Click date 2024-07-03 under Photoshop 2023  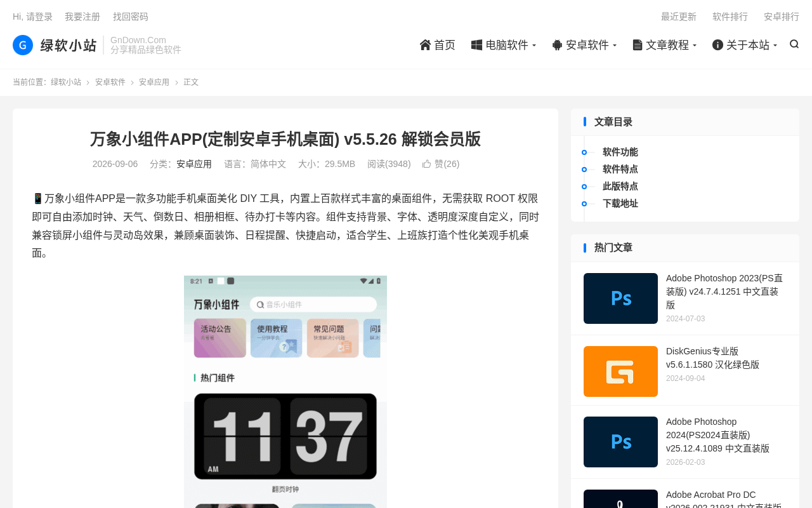[685, 319]
